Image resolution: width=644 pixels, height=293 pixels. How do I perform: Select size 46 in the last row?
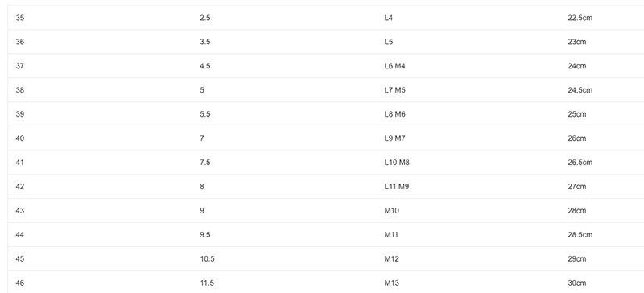pos(19,283)
